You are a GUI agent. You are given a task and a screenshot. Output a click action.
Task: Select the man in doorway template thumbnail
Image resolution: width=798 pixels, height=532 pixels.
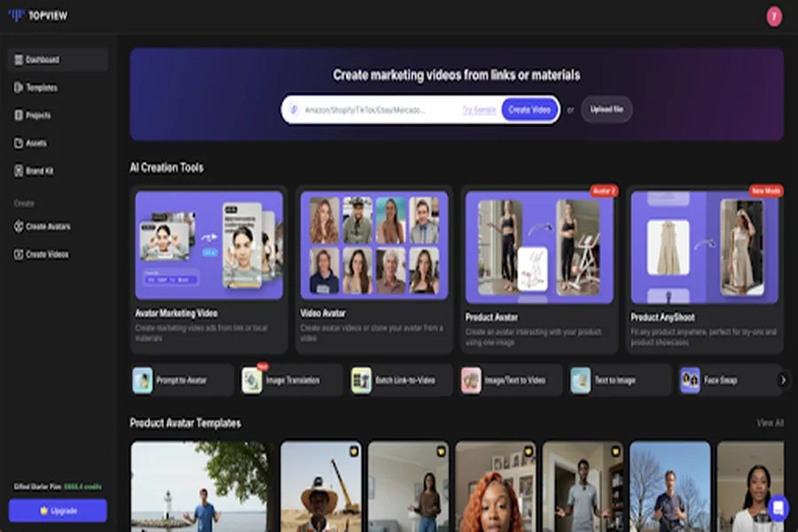pyautogui.click(x=583, y=487)
